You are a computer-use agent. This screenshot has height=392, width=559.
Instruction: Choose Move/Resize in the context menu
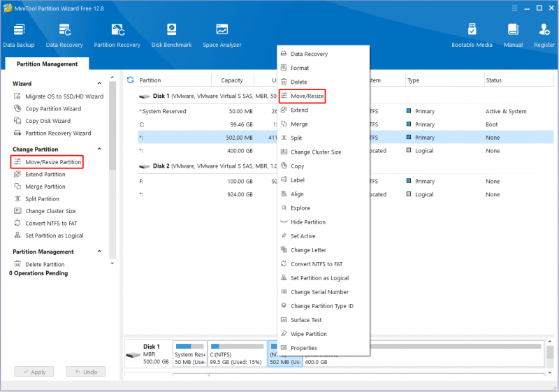pyautogui.click(x=303, y=96)
